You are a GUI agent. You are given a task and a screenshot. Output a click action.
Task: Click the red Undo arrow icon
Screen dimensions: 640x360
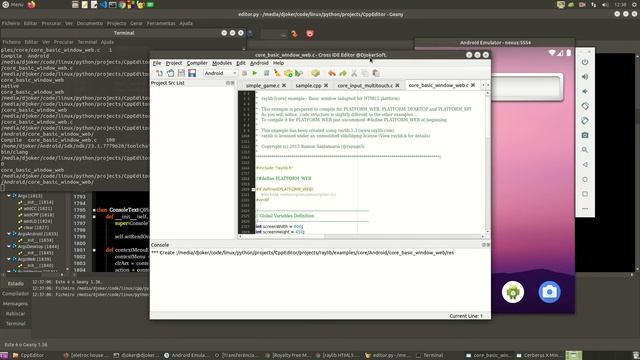pos(331,73)
